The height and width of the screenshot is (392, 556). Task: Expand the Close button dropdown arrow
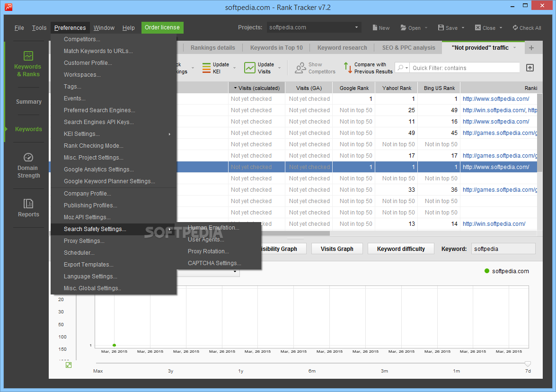click(x=501, y=27)
